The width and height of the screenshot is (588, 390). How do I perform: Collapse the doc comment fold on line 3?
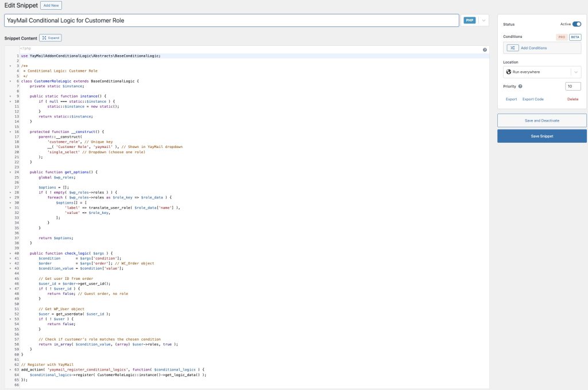click(x=11, y=66)
